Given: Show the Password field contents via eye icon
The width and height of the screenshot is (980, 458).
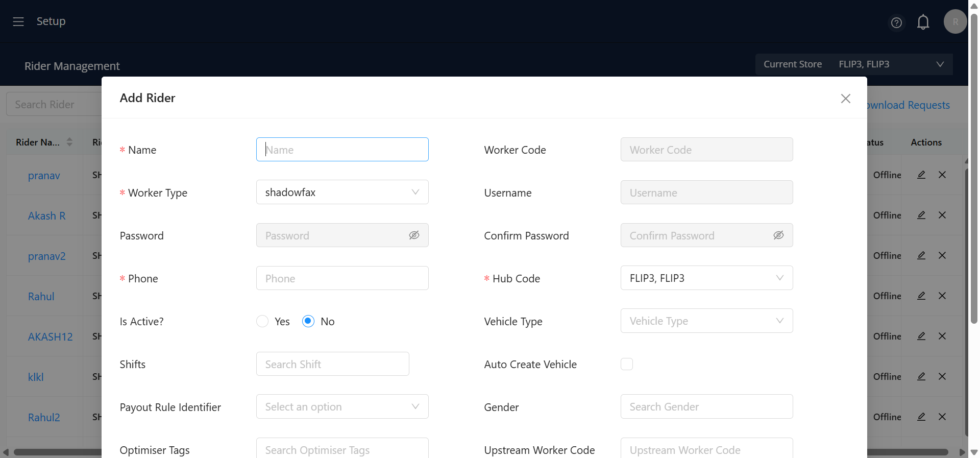Looking at the screenshot, I should 414,235.
